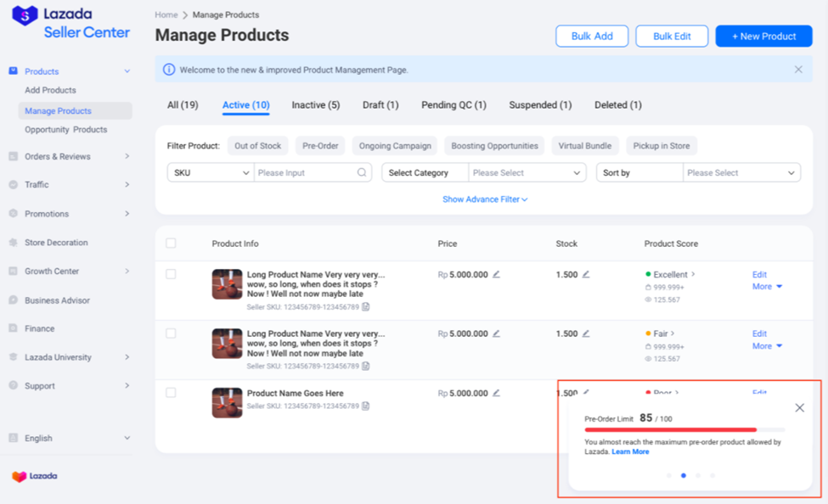Open the English language dropdown chevron
This screenshot has width=828, height=504.
point(127,438)
